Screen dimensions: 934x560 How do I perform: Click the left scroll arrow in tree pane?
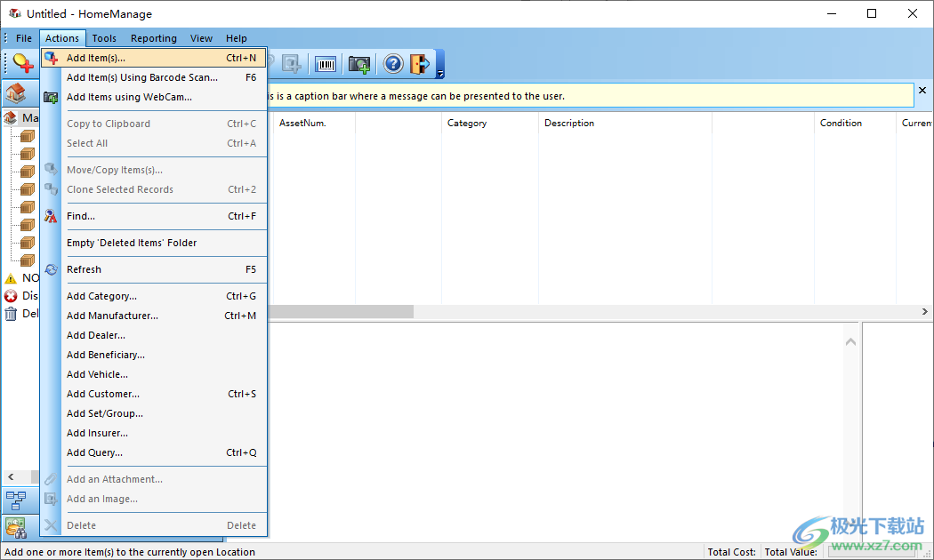click(x=11, y=476)
